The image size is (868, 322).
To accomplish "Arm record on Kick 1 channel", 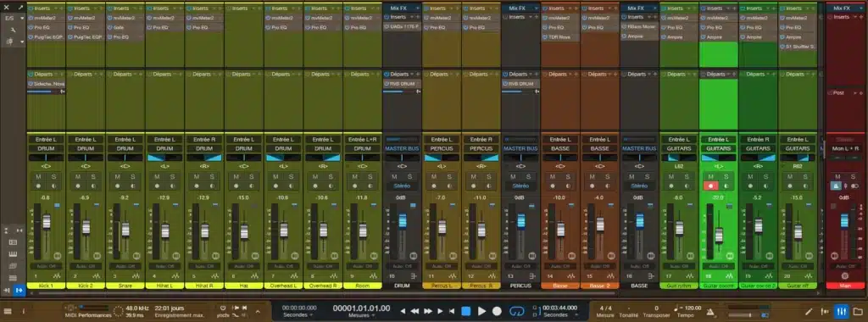I will coord(38,186).
